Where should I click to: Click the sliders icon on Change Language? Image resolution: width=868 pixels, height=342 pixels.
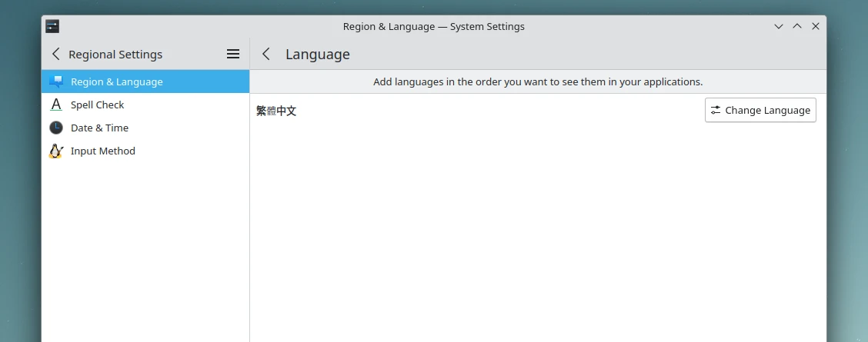tap(716, 110)
